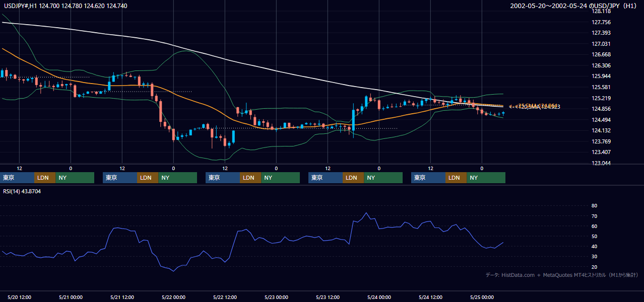Viewport: 644px width, 302px height.
Task: Select the RSI(14) 43.8704 indicator label
Action: click(22, 191)
